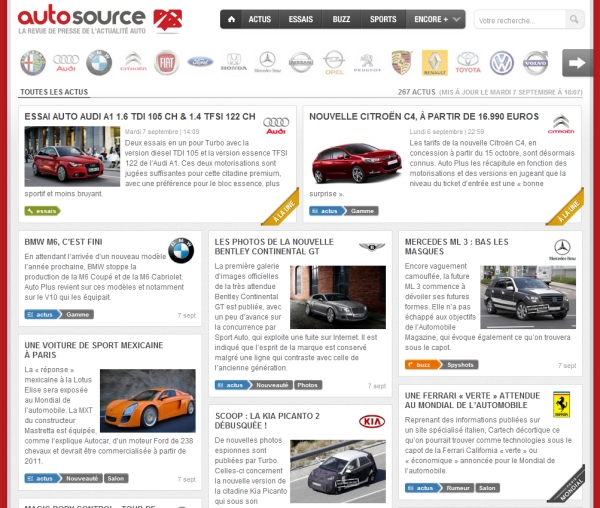600x508 pixels.
Task: Click BMW logo in the M6 article card
Action: click(181, 251)
